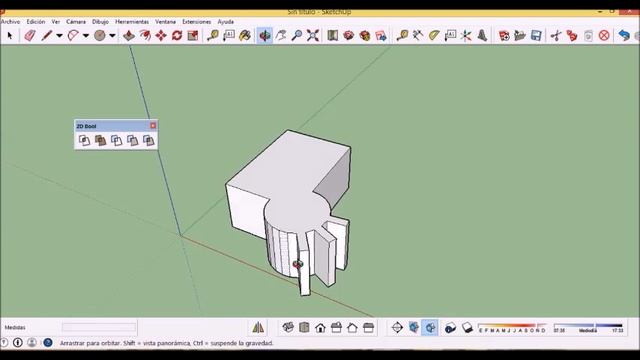Image resolution: width=640 pixels, height=360 pixels.
Task: Select the Scale tool
Action: (x=193, y=36)
